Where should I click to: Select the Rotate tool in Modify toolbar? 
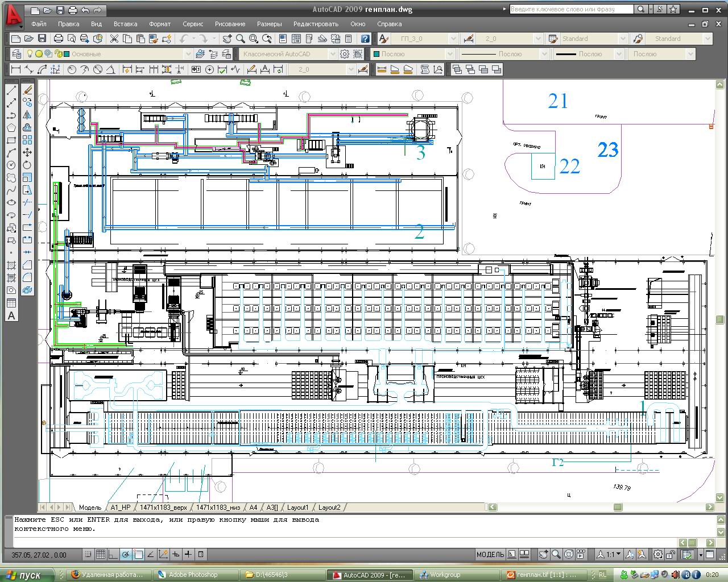[27, 165]
